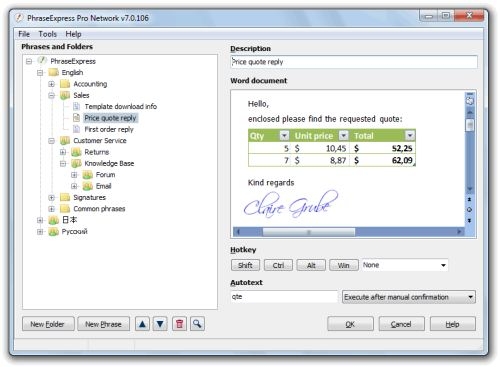Open the Tools menu

coord(48,34)
